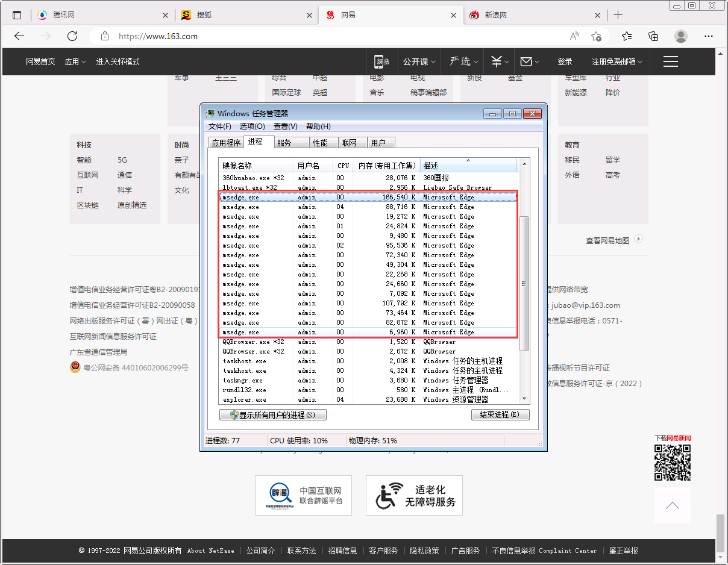
Task: Go back with the browser back arrow
Action: 19,36
